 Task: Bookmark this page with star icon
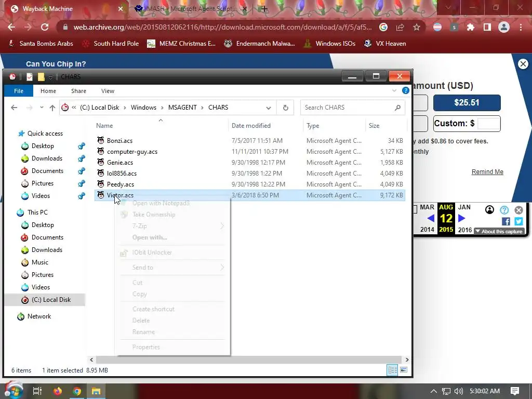click(417, 27)
